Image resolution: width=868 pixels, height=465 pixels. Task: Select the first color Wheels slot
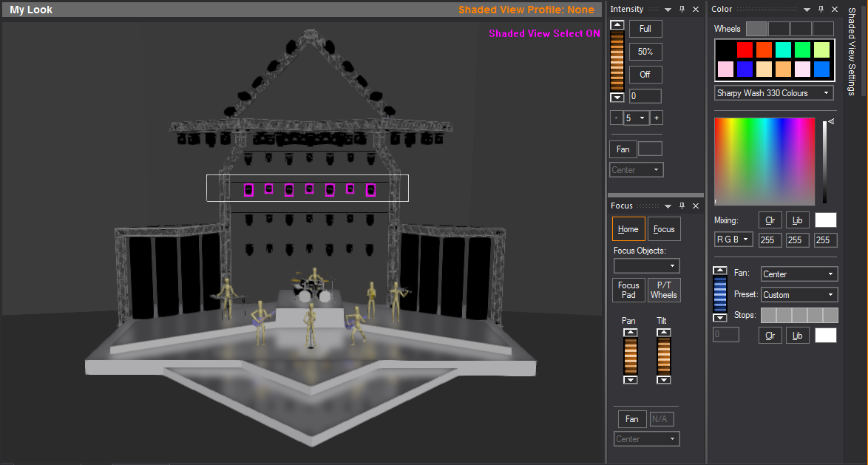[x=756, y=29]
